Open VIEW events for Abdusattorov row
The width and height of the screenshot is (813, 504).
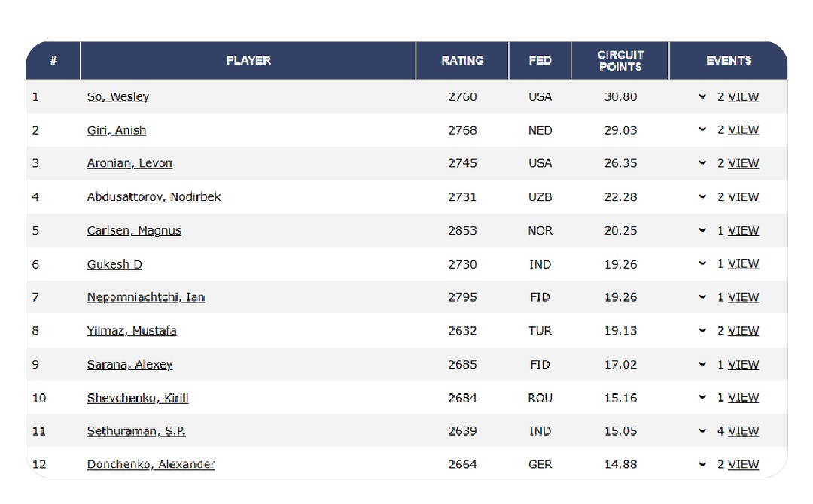tap(743, 197)
